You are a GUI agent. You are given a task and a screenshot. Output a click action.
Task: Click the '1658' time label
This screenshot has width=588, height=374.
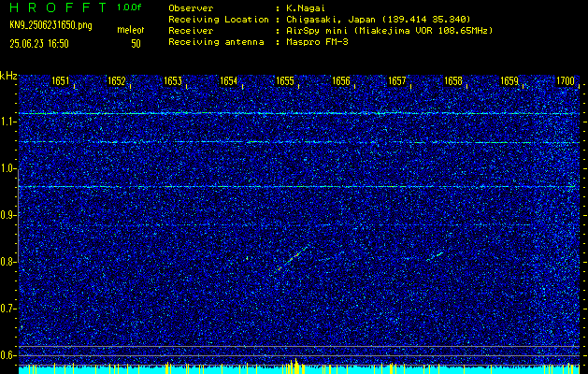pos(453,81)
